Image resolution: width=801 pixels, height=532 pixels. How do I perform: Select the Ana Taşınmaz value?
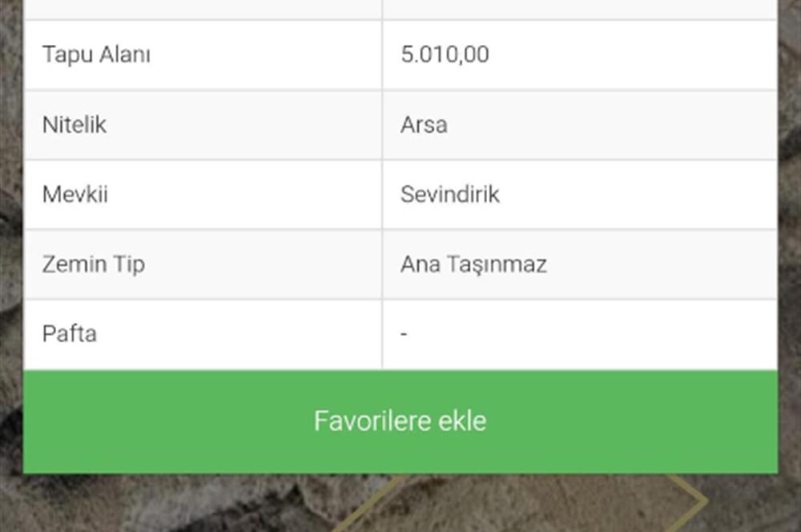click(474, 264)
